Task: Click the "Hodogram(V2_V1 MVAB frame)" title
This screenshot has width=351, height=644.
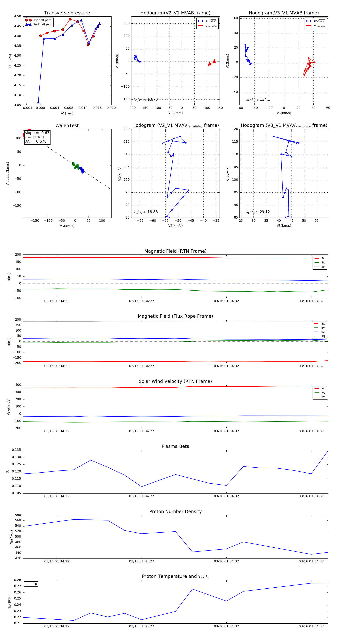Action: point(175,13)
